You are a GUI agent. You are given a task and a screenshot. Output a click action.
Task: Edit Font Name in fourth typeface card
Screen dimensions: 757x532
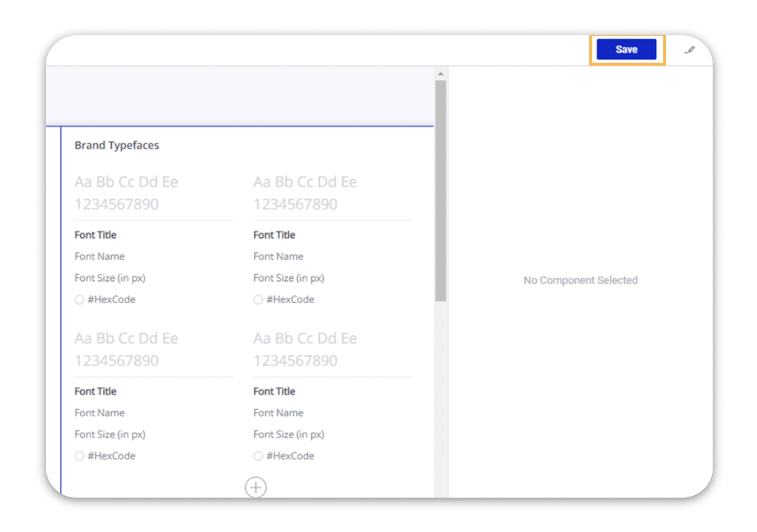(278, 413)
